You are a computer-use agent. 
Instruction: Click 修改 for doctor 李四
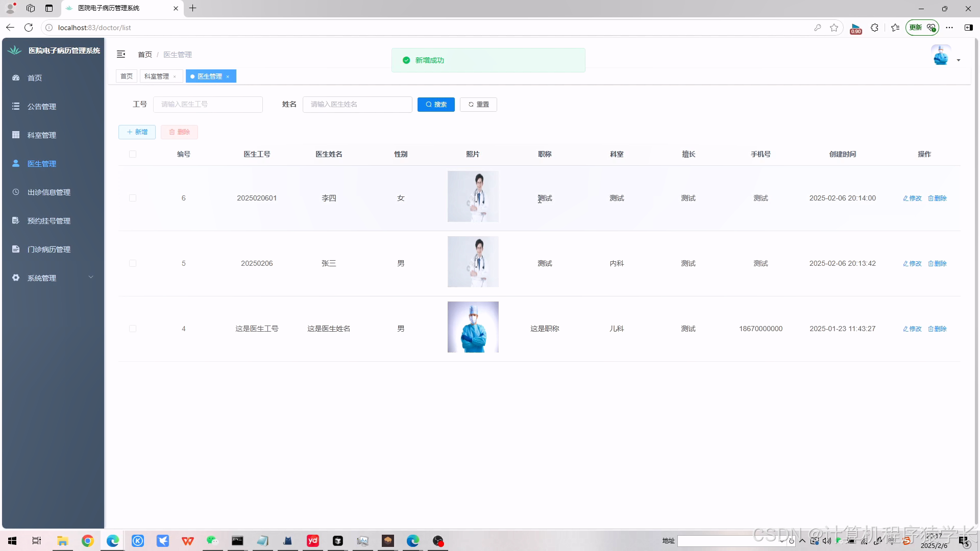tap(912, 198)
